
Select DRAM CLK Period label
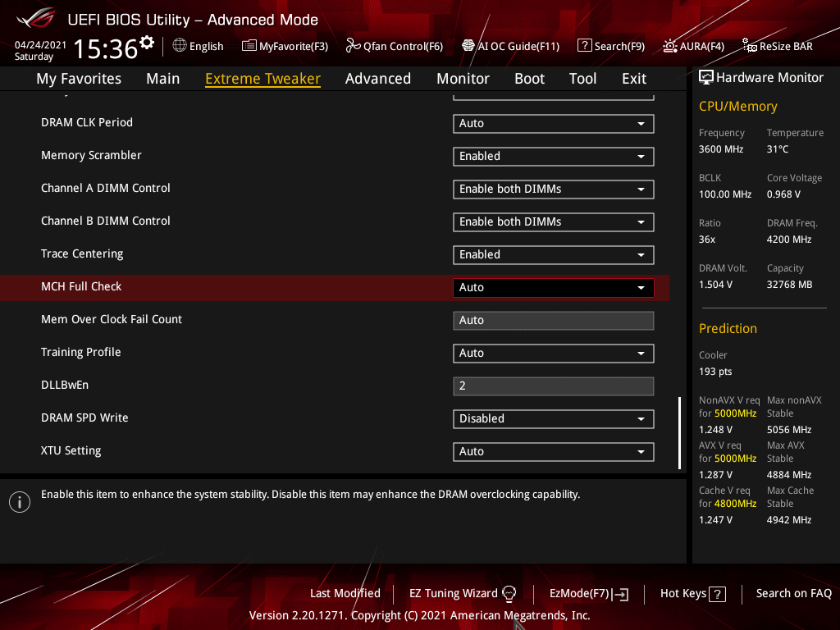[x=87, y=123]
